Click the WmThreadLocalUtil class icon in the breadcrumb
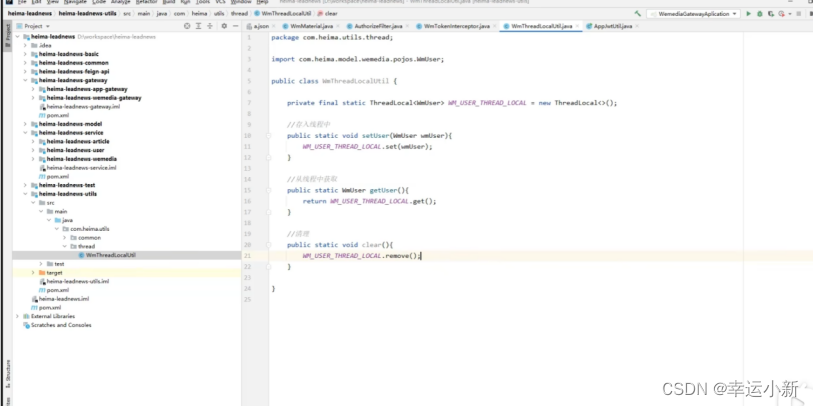The image size is (814, 407). [x=257, y=13]
